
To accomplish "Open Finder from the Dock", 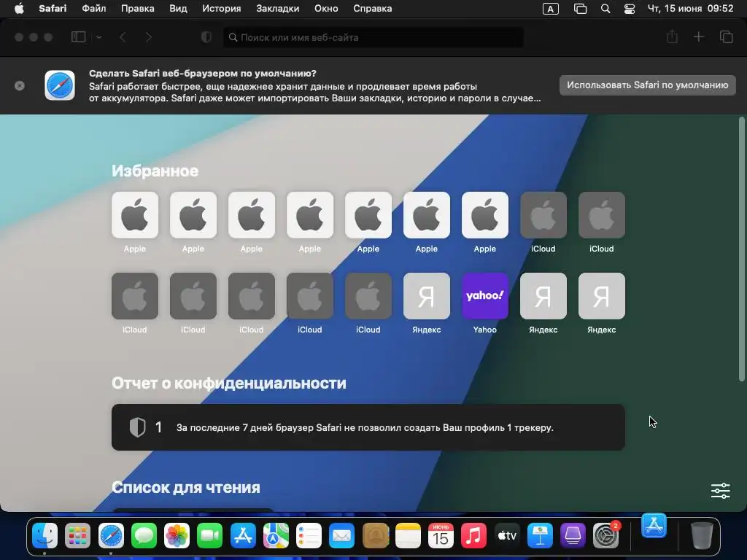I will click(x=44, y=536).
